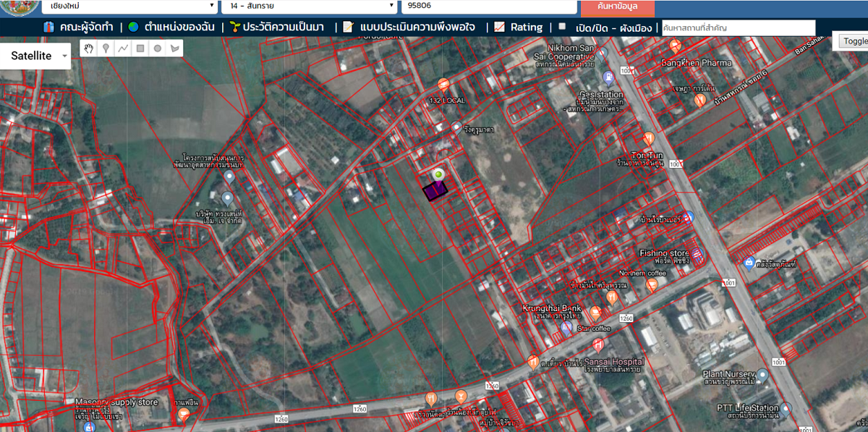
Task: Click the Sansai Hospital map pin
Action: coord(597,344)
